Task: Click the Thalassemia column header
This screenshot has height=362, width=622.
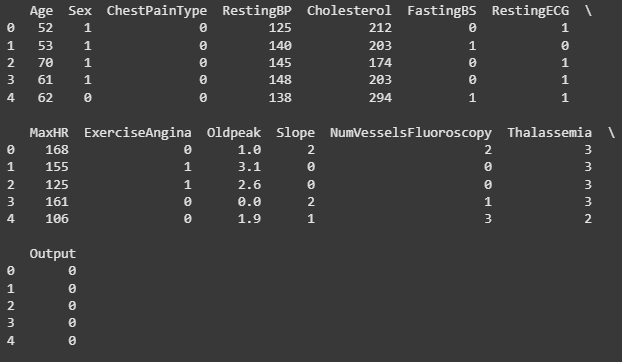Action: [x=549, y=132]
